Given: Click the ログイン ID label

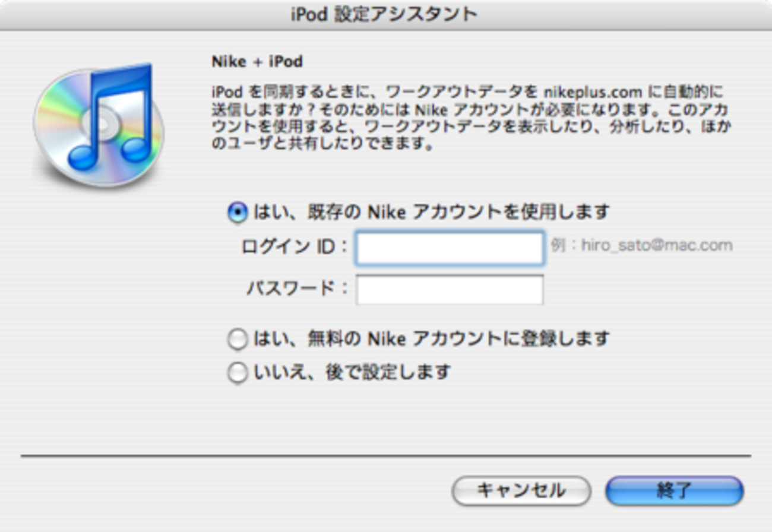Looking at the screenshot, I should pyautogui.click(x=295, y=246).
